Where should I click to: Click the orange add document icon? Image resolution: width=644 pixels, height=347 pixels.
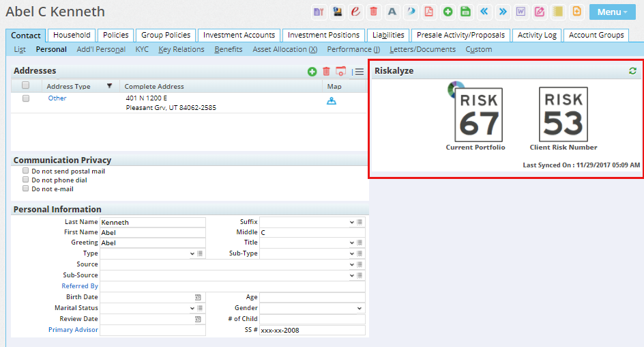click(576, 12)
